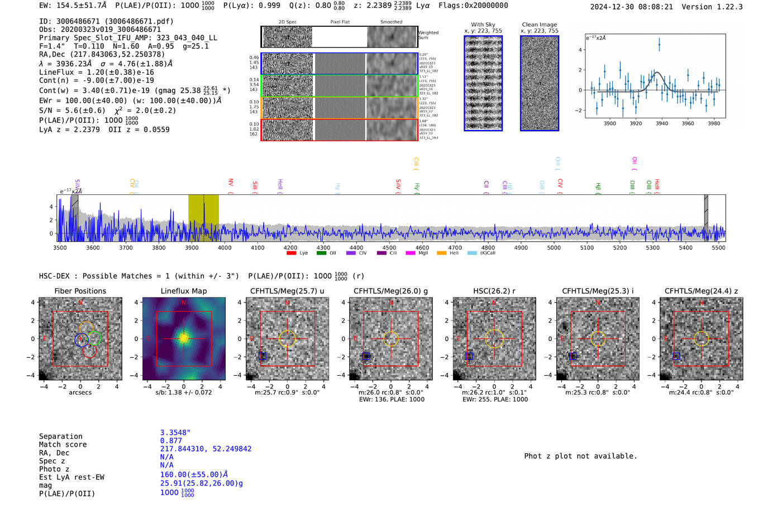Viewport: 782px width, 532px height.
Task: Select the CFHTLS/Meg(26.0) g image cutout
Action: [391, 339]
